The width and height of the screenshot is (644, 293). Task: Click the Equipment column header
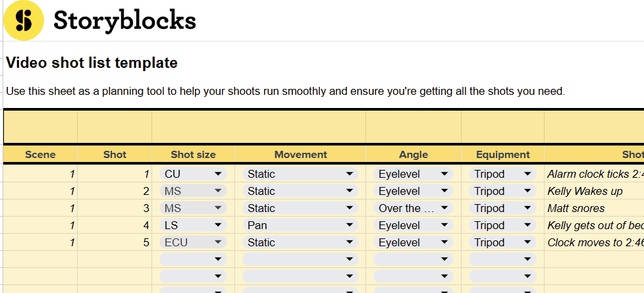tap(502, 155)
